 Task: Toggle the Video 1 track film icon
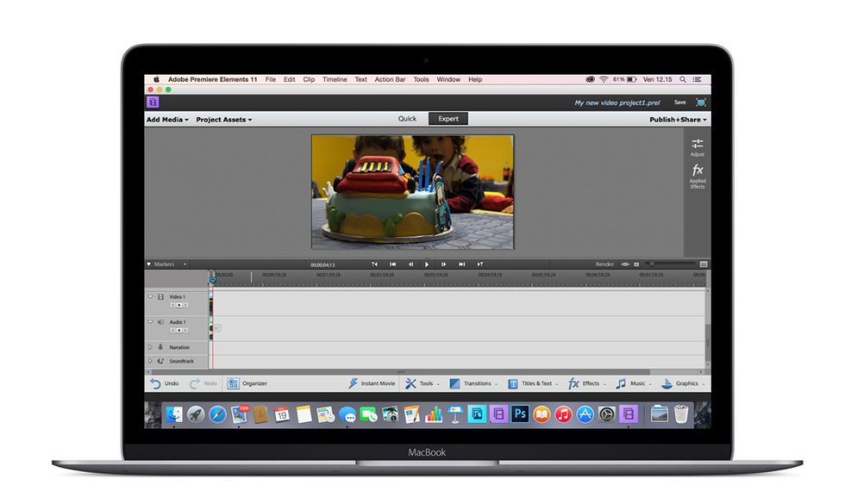(x=160, y=296)
